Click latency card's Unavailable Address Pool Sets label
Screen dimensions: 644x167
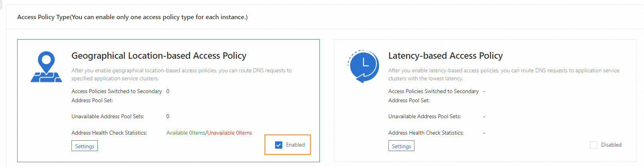point(424,117)
